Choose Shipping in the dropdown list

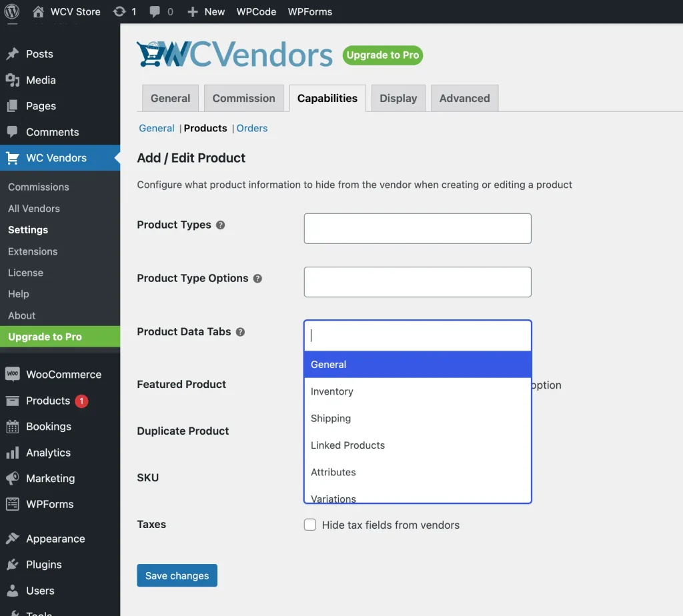(x=418, y=419)
